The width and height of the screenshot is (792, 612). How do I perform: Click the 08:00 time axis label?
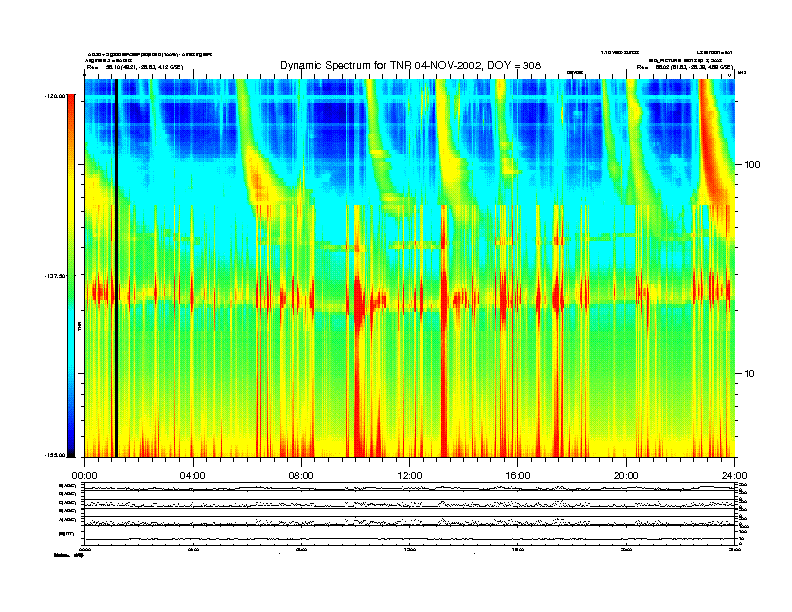[301, 476]
